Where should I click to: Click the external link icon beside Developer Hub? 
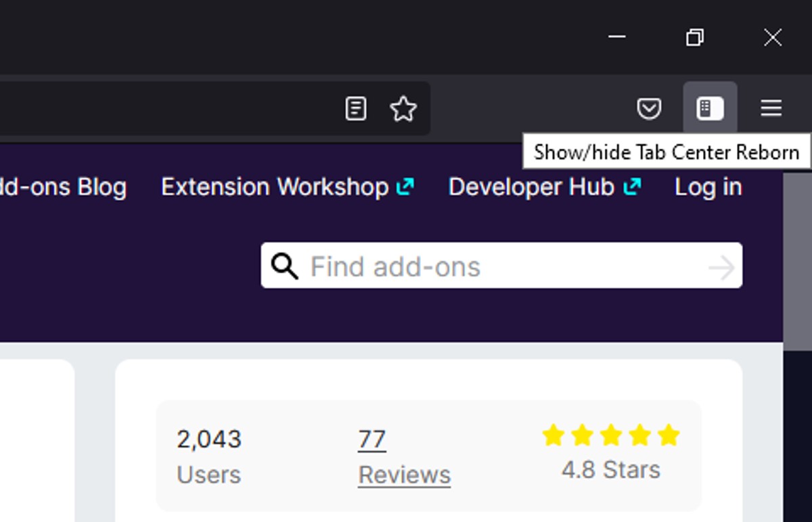(632, 184)
